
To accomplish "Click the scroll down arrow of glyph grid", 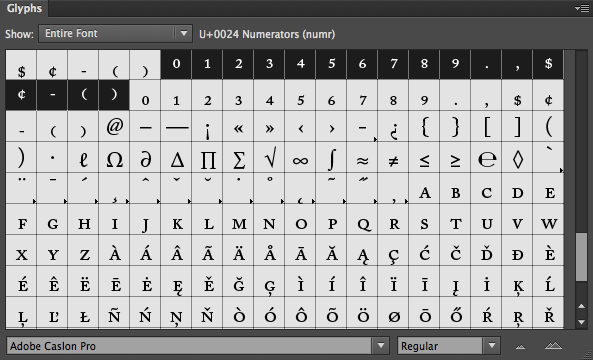I will coord(582,322).
